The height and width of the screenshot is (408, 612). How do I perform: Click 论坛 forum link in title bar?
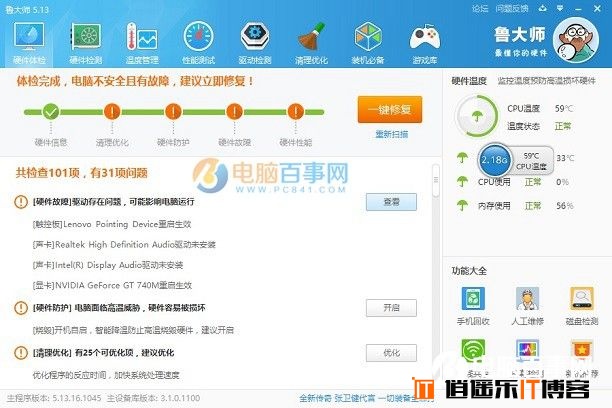click(x=480, y=8)
